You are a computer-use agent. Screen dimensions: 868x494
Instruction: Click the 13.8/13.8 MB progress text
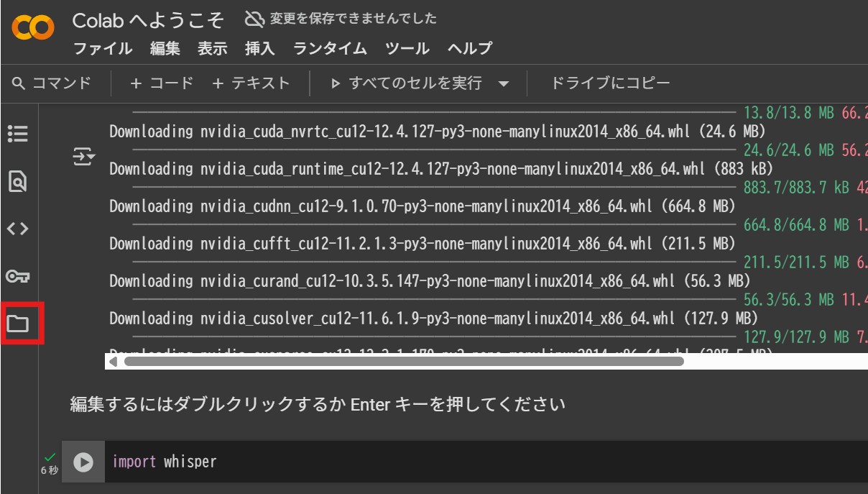pos(788,113)
